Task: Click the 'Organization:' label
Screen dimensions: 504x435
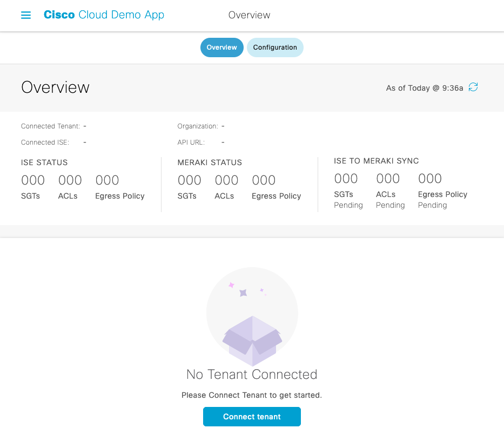Action: point(198,126)
